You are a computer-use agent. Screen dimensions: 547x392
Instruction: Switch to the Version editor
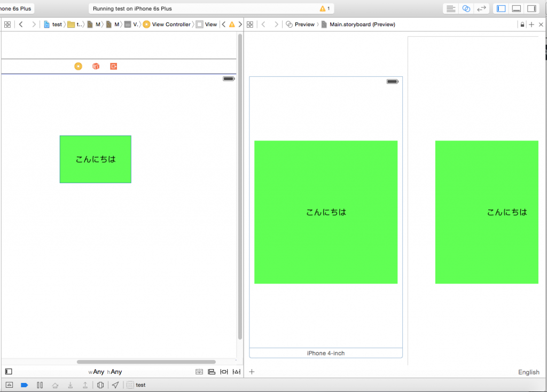[x=481, y=9]
